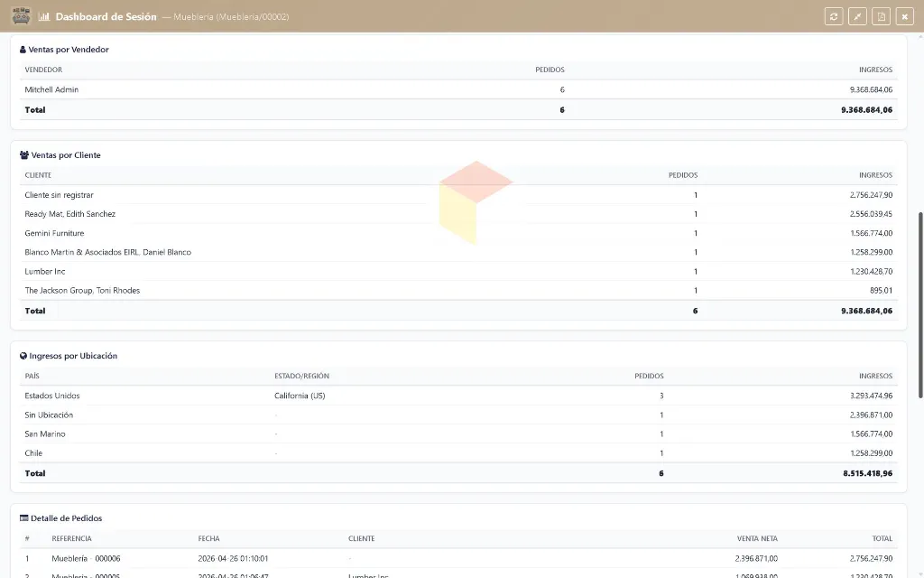Select Ready Mat, Edith Sanchez customer
This screenshot has height=578, width=924.
pyautogui.click(x=70, y=214)
